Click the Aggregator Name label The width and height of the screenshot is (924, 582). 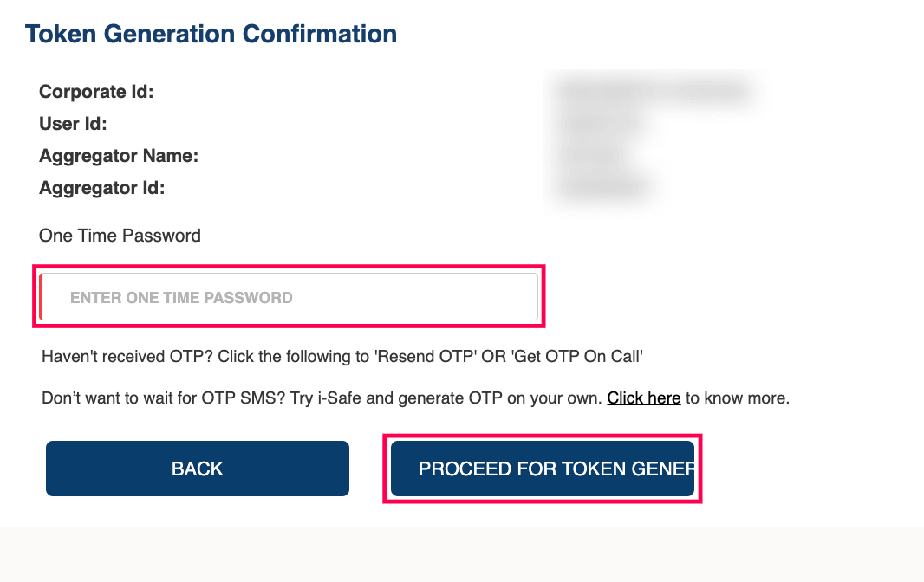pyautogui.click(x=119, y=155)
